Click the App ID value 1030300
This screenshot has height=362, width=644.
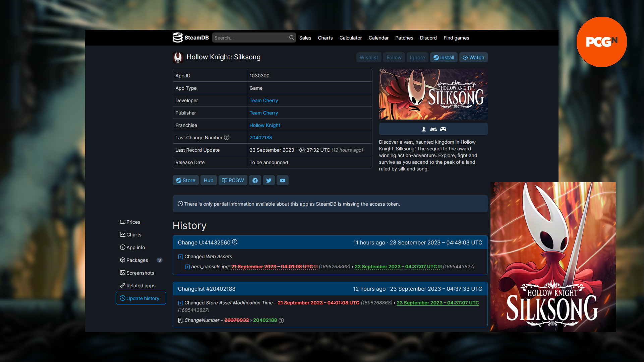coord(259,76)
